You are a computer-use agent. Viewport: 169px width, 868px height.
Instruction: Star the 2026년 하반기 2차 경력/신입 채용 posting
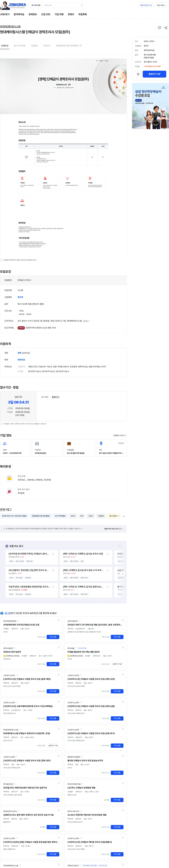click(x=123, y=620)
